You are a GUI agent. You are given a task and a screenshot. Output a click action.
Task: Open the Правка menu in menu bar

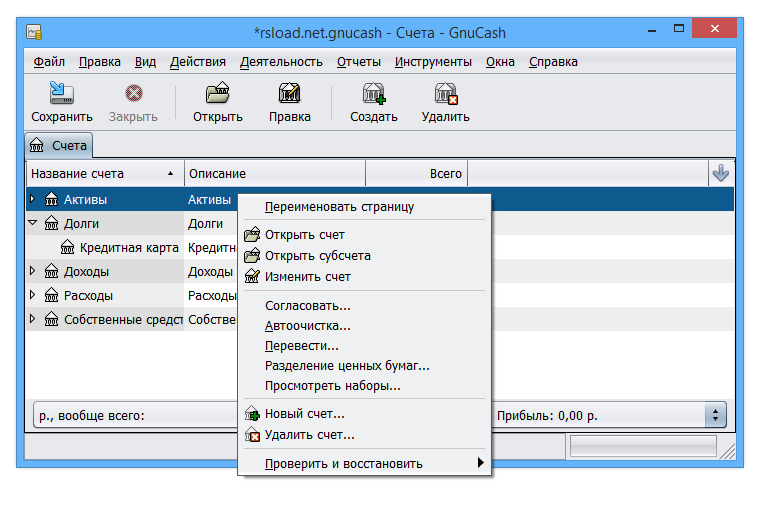point(99,62)
